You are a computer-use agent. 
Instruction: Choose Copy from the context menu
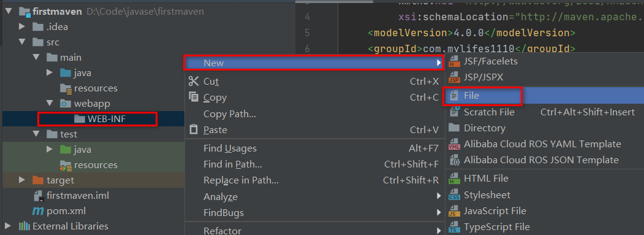(x=314, y=97)
